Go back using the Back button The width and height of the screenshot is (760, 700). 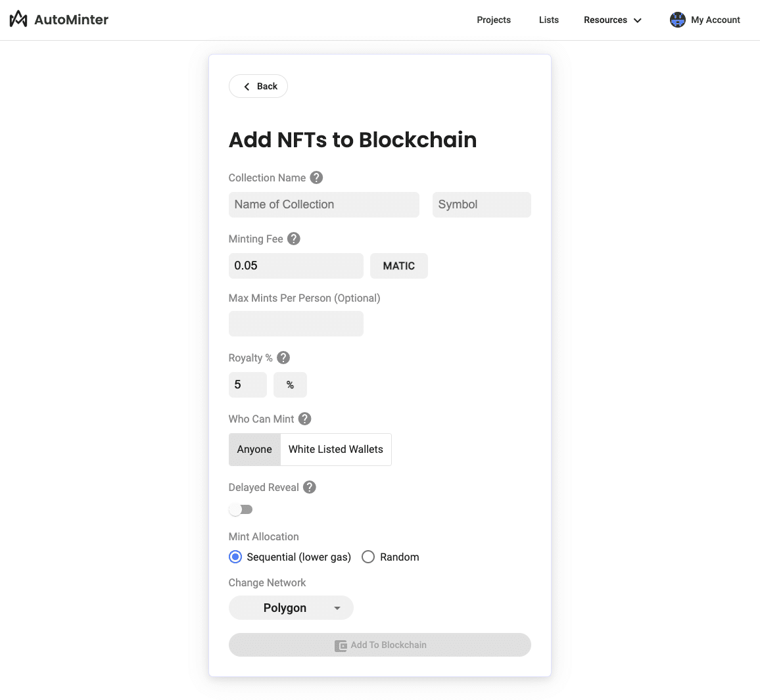258,86
